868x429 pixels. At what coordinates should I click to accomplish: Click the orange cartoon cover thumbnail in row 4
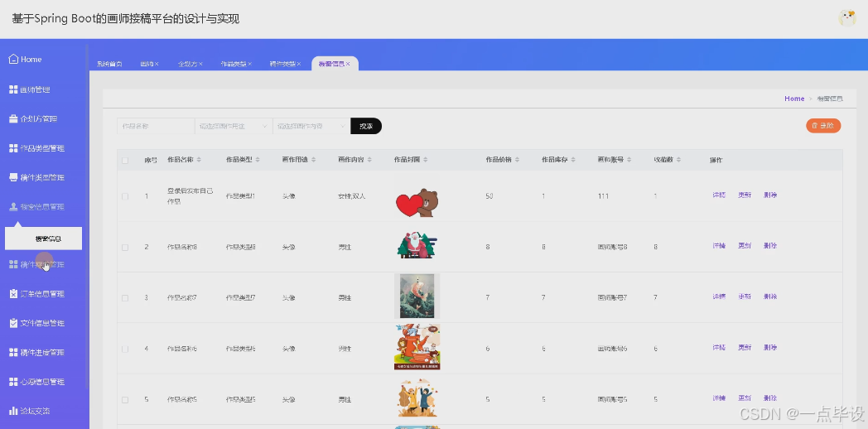click(417, 347)
